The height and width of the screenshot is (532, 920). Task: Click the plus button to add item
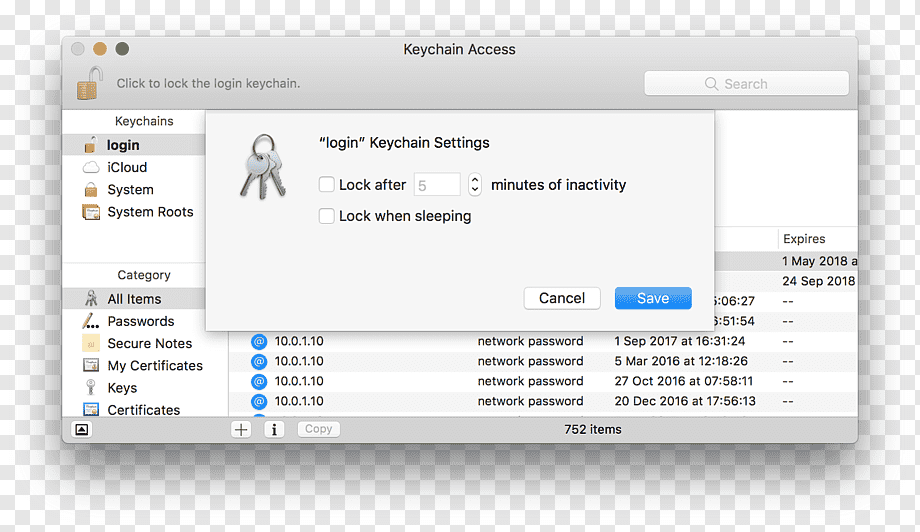pyautogui.click(x=241, y=429)
